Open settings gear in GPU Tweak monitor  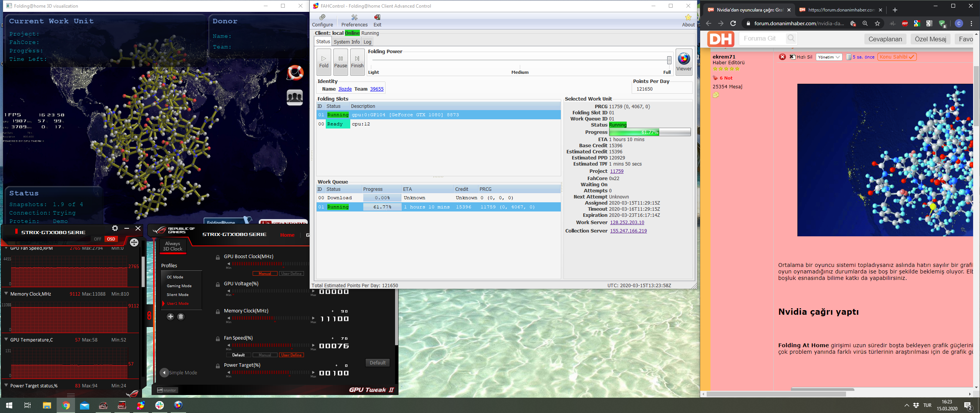pyautogui.click(x=115, y=228)
